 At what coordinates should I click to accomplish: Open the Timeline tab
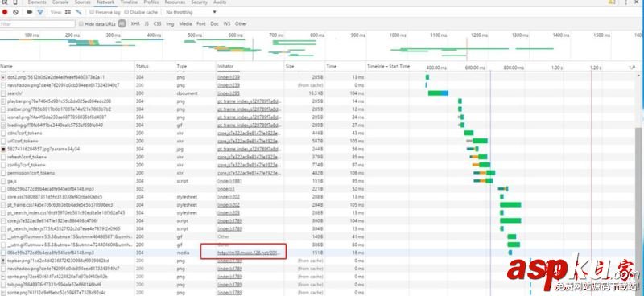(x=129, y=2)
